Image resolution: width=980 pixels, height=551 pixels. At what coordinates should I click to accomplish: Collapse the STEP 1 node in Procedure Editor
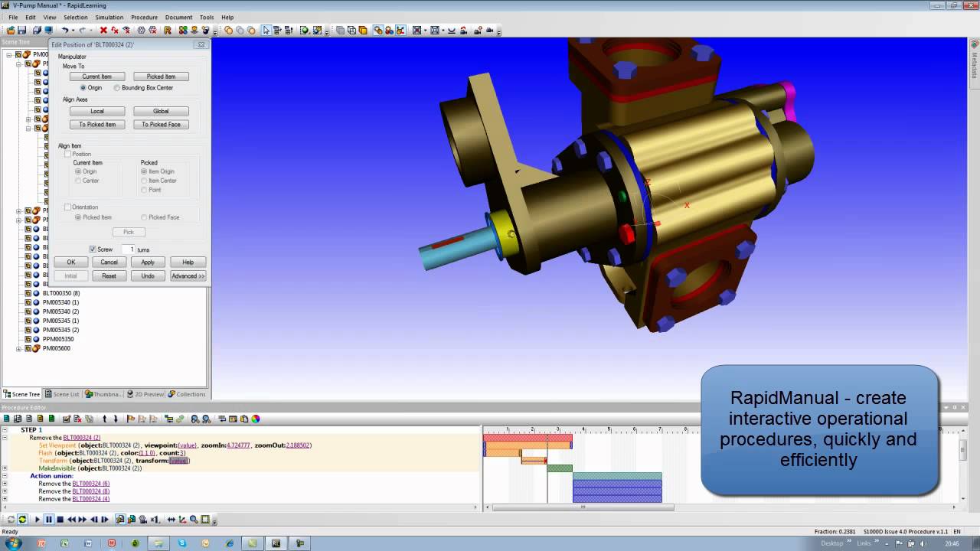point(5,430)
